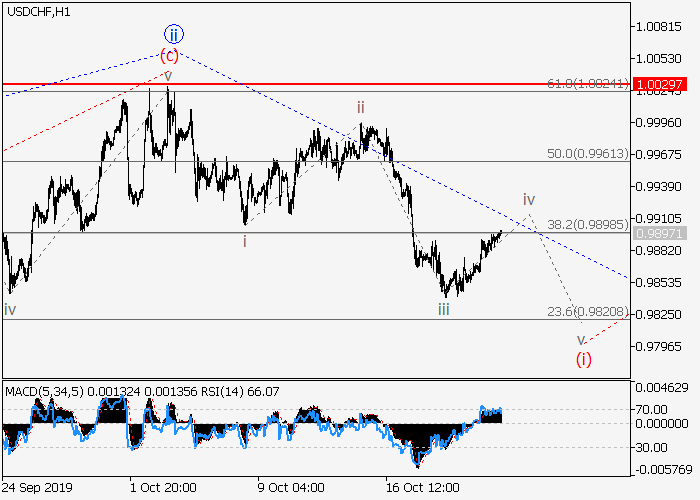Select the brown wave i label
The width and height of the screenshot is (700, 500).
245,240
